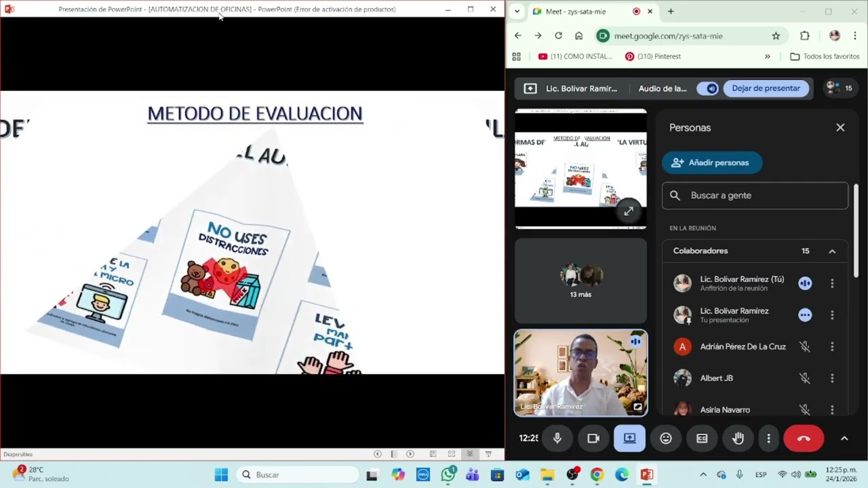
Task: Open the clock showing 12:25 p. m.
Action: [x=841, y=474]
